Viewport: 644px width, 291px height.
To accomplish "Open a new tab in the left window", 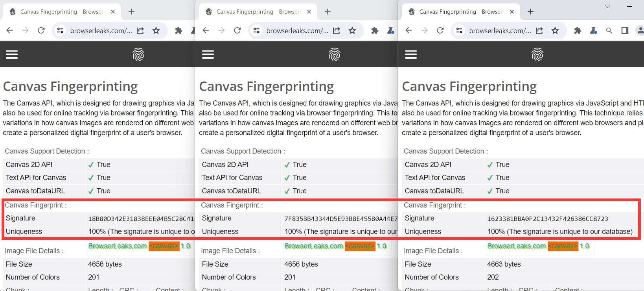I will pos(131,12).
